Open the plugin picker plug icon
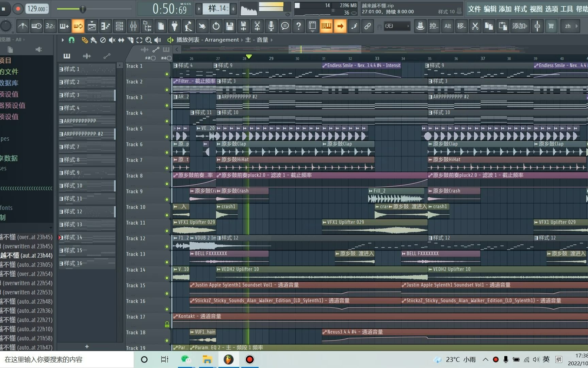588x368 pixels. [x=175, y=26]
